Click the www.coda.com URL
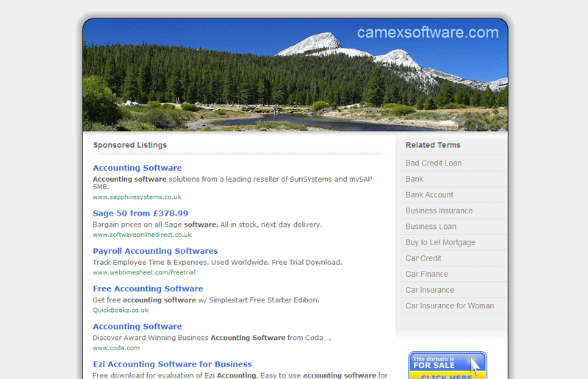 click(116, 348)
